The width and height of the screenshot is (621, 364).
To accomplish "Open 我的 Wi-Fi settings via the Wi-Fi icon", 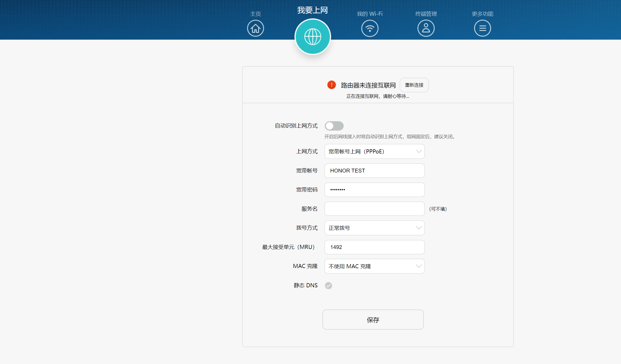I will point(370,28).
